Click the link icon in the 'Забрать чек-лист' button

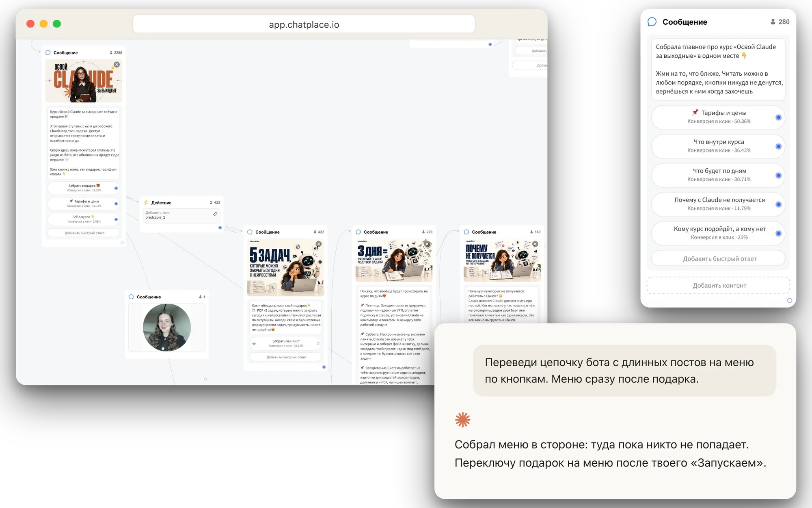(254, 343)
